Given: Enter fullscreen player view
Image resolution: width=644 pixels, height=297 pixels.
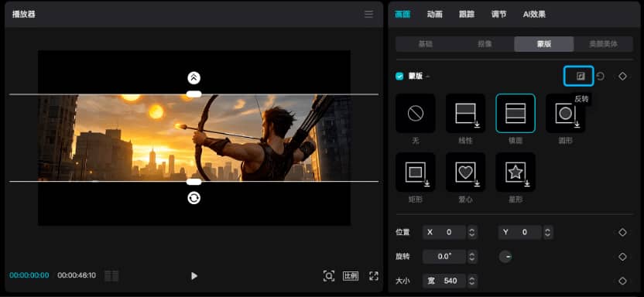Looking at the screenshot, I should point(374,275).
